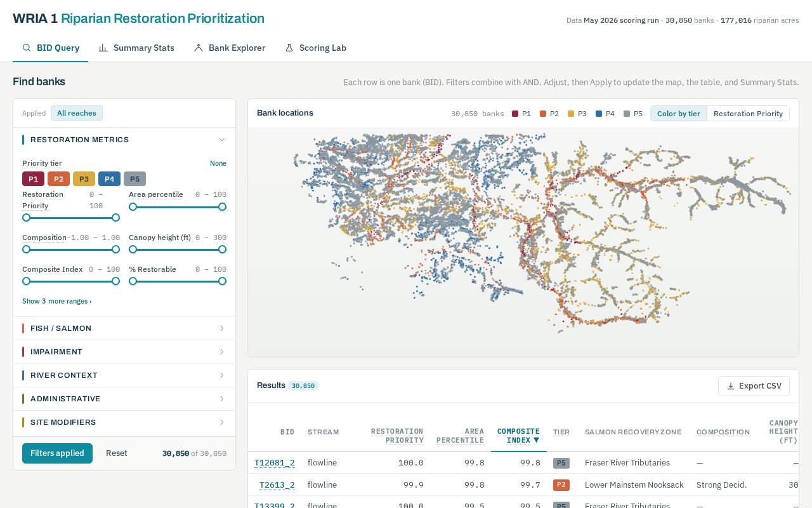Open the Summary Stats tab
812x508 pixels.
136,48
